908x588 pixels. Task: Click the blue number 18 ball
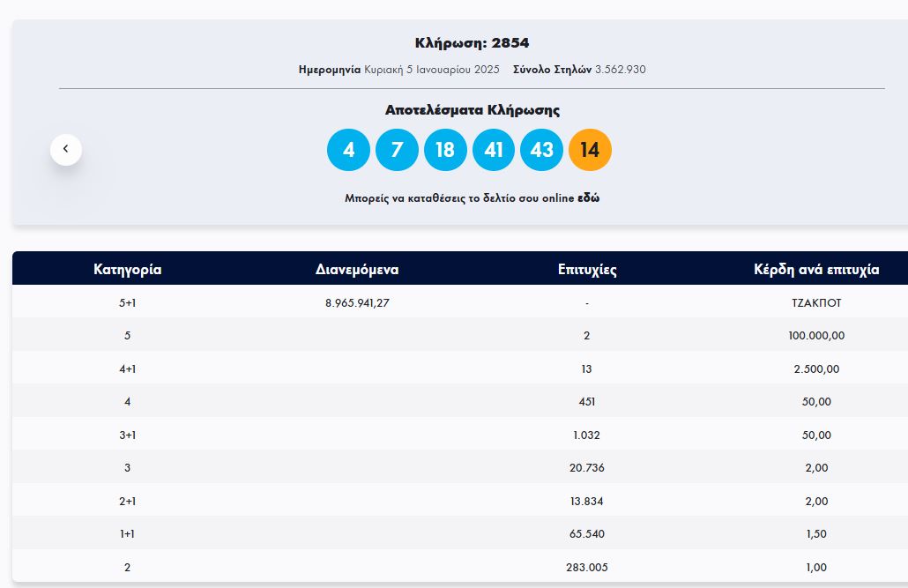point(445,150)
